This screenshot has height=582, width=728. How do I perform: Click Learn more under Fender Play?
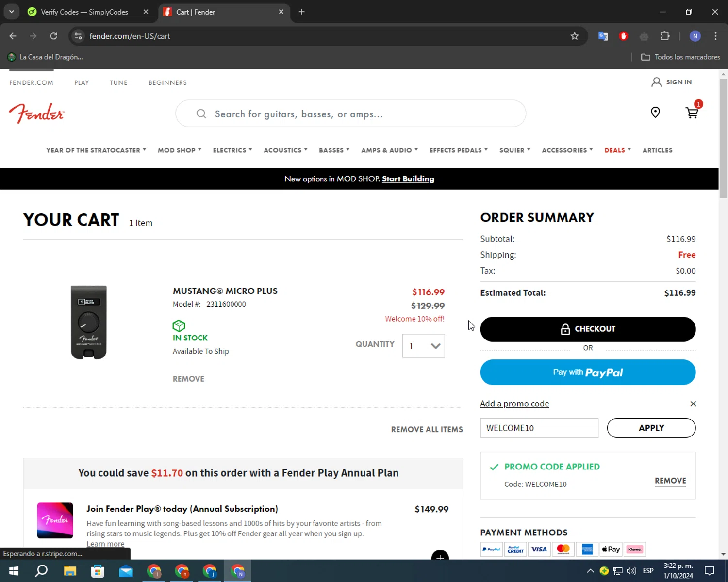pos(105,544)
